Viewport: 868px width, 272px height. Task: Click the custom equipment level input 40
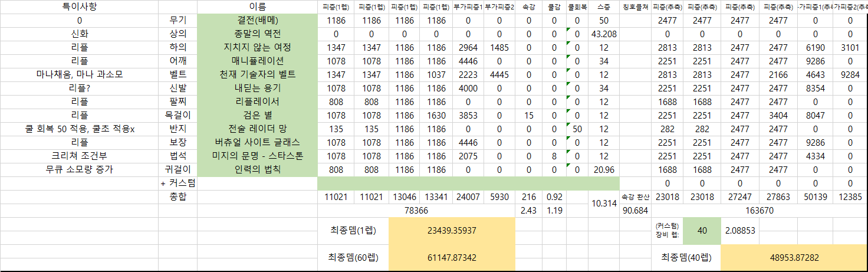[x=702, y=231]
